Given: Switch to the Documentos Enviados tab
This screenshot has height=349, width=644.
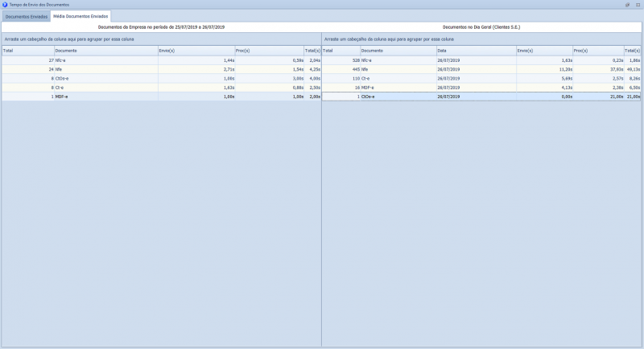Looking at the screenshot, I should (x=27, y=16).
